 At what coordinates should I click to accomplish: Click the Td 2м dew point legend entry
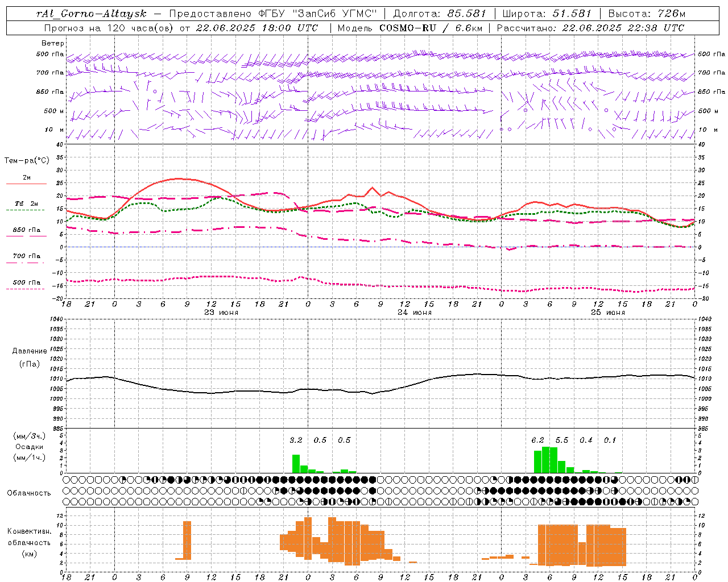pyautogui.click(x=27, y=203)
